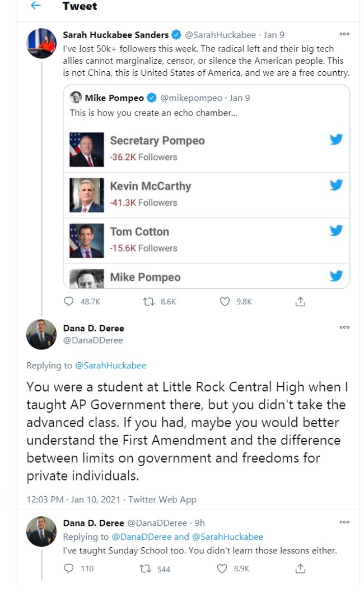Open more options on Sarah Huckabee's tweet
The width and height of the screenshot is (364, 596).
(344, 35)
